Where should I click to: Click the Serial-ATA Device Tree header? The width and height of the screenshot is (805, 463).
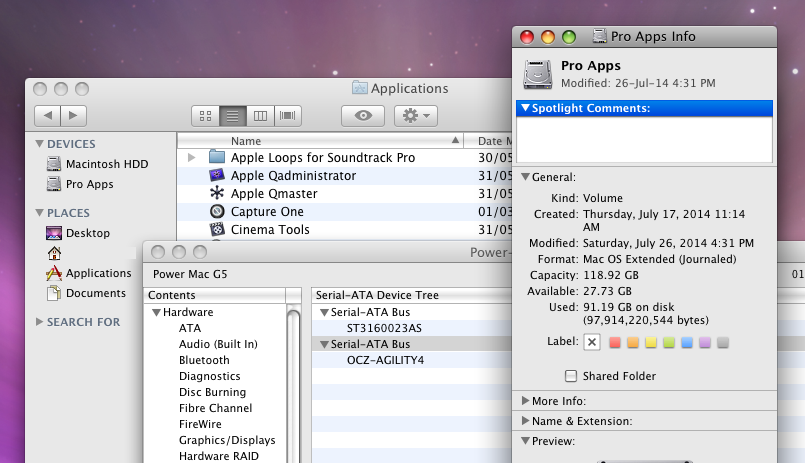pos(412,295)
